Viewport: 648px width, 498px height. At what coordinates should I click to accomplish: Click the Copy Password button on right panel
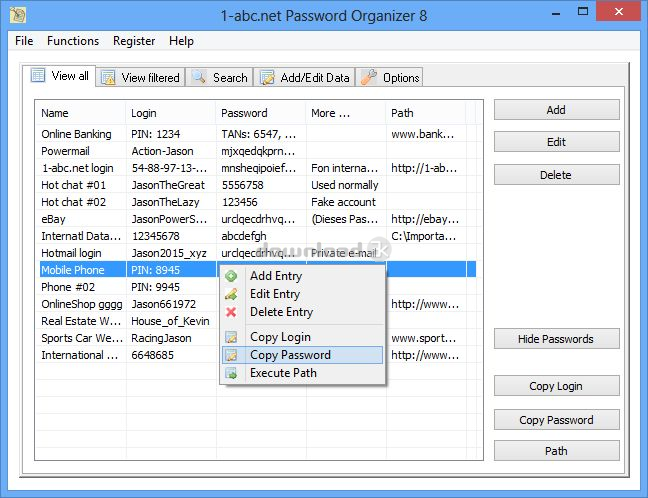[x=557, y=420]
